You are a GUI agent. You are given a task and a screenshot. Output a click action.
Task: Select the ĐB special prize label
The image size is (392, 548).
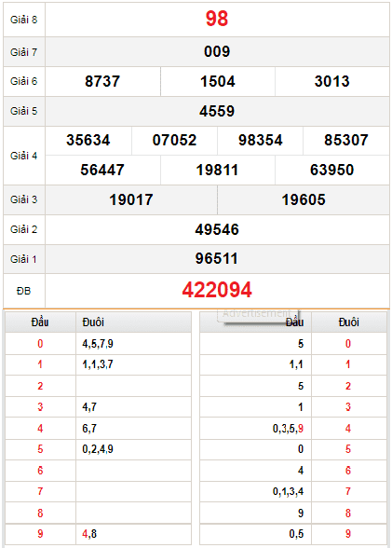point(23,291)
